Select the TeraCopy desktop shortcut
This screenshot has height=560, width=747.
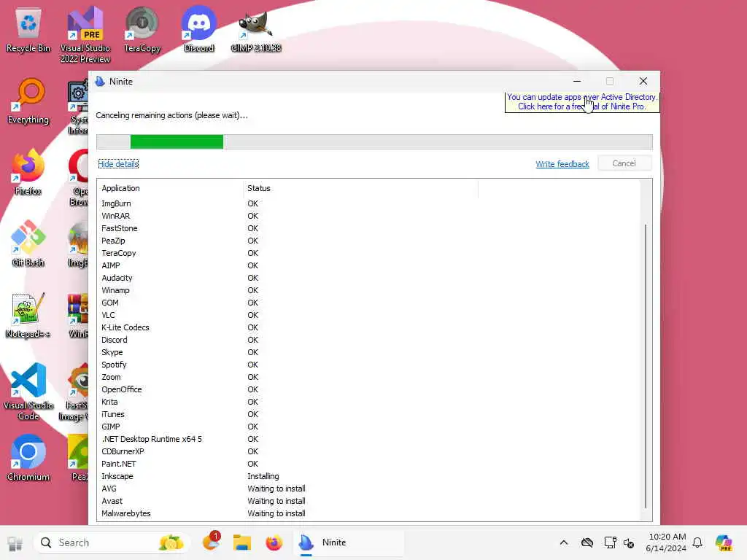(x=142, y=30)
